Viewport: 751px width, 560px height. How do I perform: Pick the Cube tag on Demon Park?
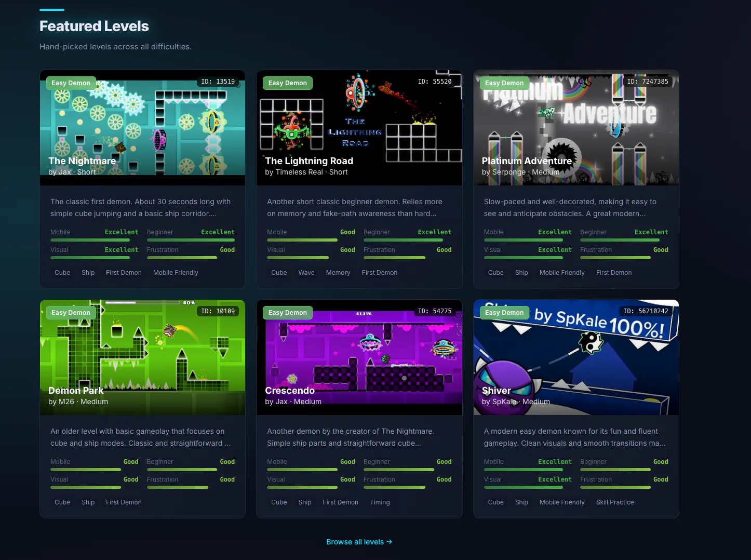(x=62, y=502)
